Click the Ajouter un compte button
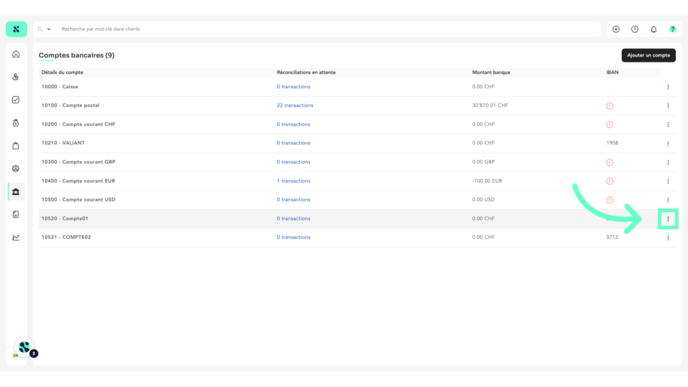 click(x=649, y=55)
